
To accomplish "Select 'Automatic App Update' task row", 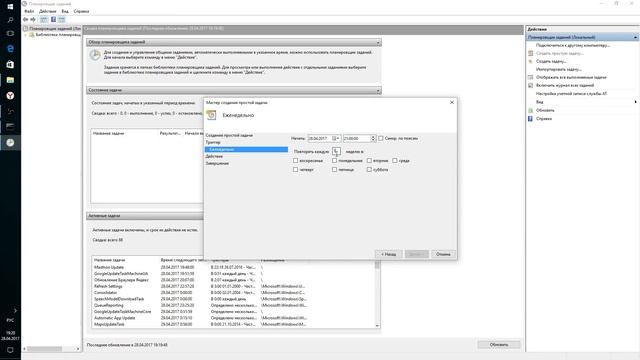I will 233,318.
